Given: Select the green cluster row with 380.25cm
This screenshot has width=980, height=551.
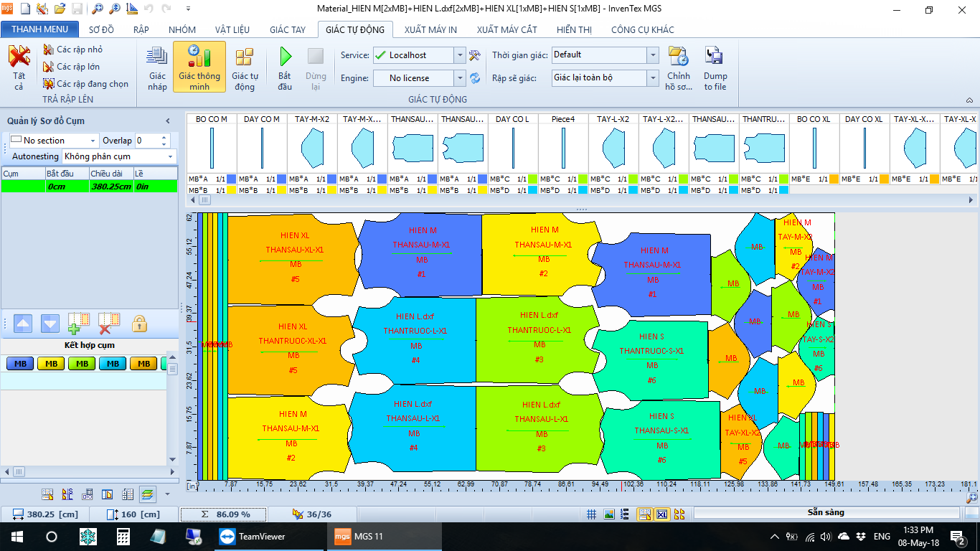Looking at the screenshot, I should [x=89, y=186].
